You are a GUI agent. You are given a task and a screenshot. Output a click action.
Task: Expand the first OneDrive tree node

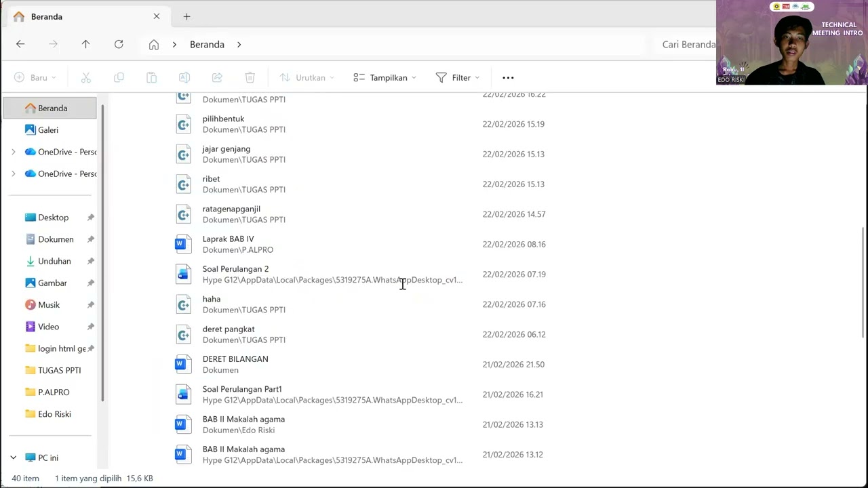click(13, 152)
